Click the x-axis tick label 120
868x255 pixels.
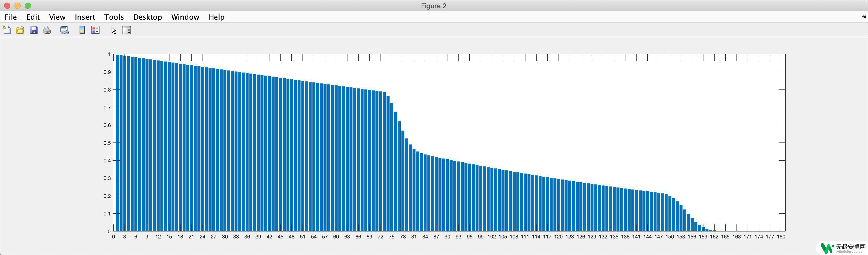pyautogui.click(x=558, y=237)
